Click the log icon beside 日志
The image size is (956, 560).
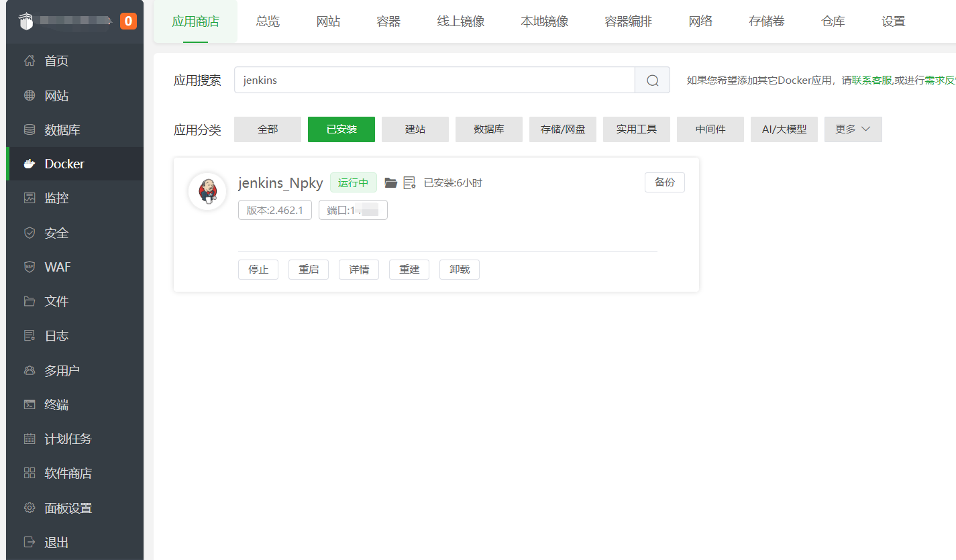(29, 335)
